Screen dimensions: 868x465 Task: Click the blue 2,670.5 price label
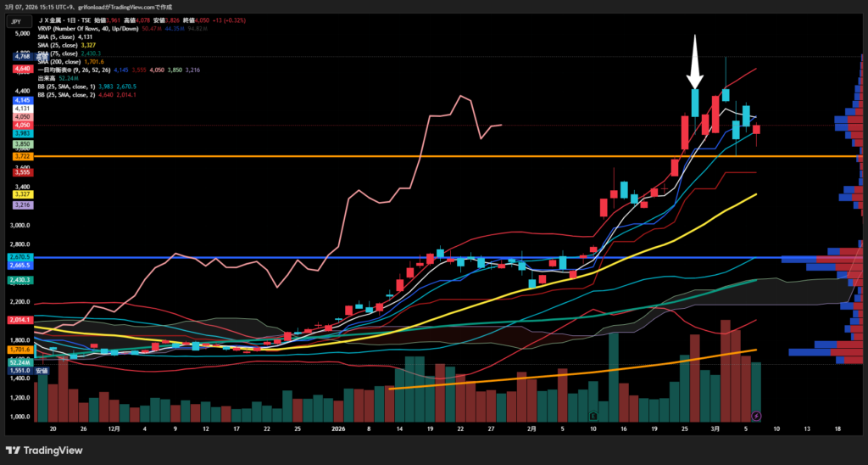pos(21,256)
